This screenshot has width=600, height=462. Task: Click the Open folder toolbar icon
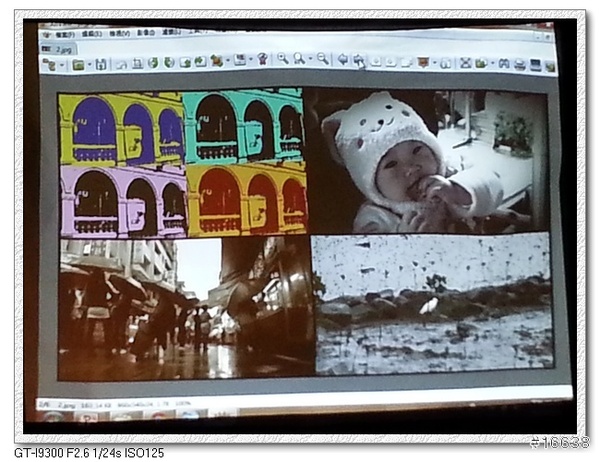pyautogui.click(x=78, y=65)
